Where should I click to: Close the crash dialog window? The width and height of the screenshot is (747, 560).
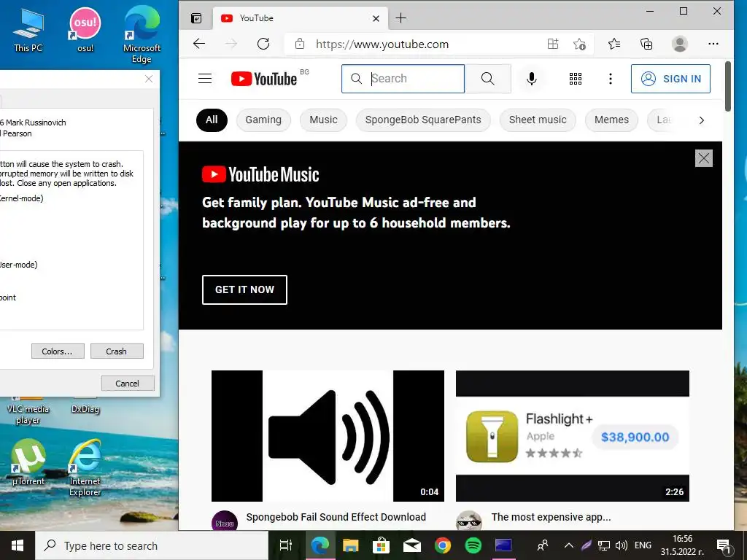(149, 79)
